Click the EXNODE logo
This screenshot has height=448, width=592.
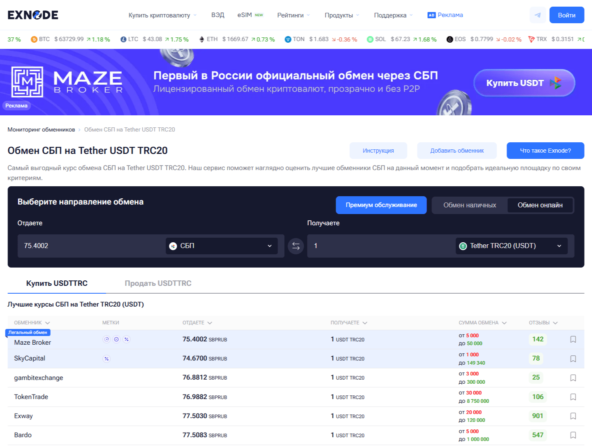point(33,15)
